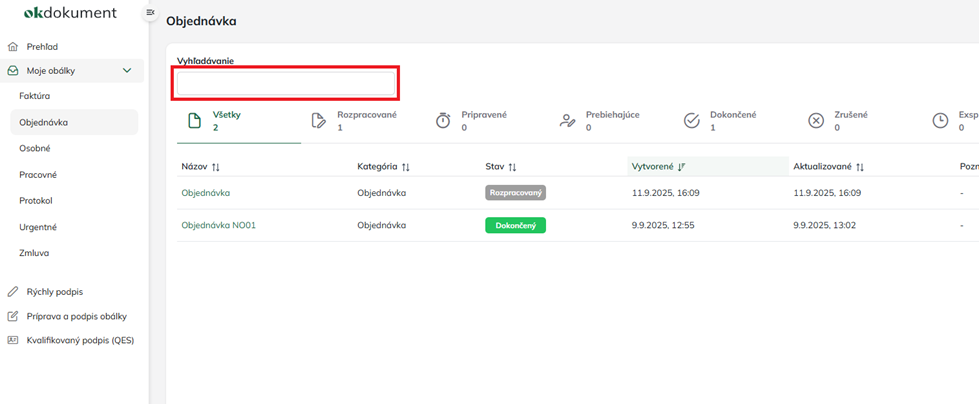Sort by the Kategória column arrows
The width and height of the screenshot is (979, 404).
[405, 167]
